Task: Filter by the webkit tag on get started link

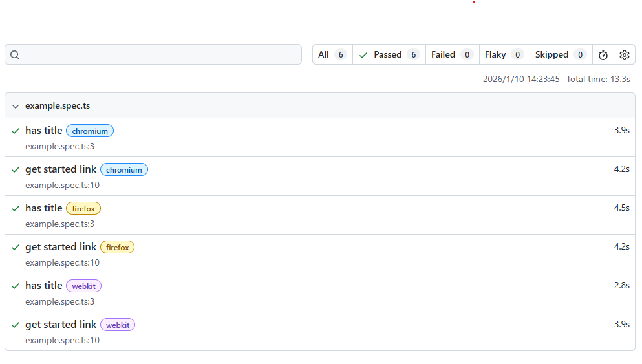Action: (118, 325)
